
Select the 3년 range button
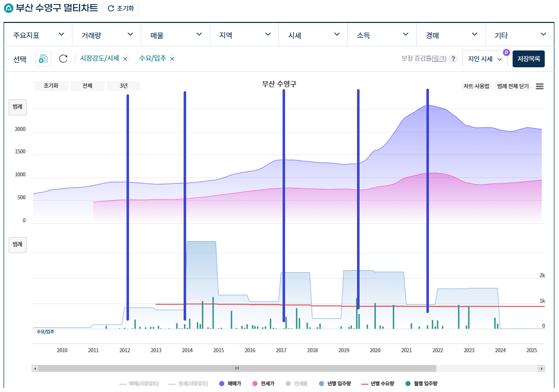124,86
